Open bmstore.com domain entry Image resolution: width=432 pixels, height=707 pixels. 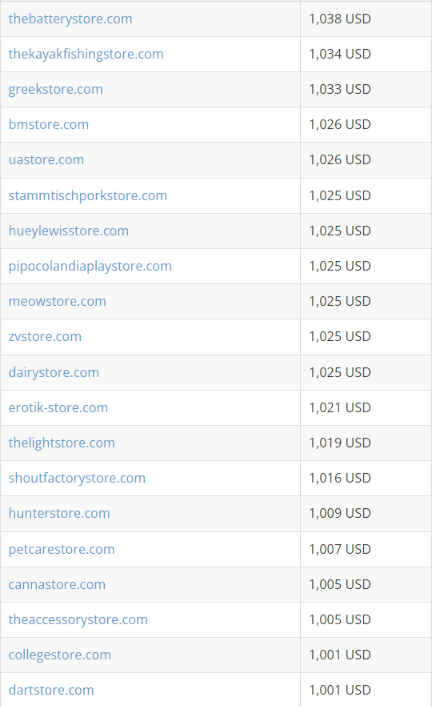click(x=48, y=124)
